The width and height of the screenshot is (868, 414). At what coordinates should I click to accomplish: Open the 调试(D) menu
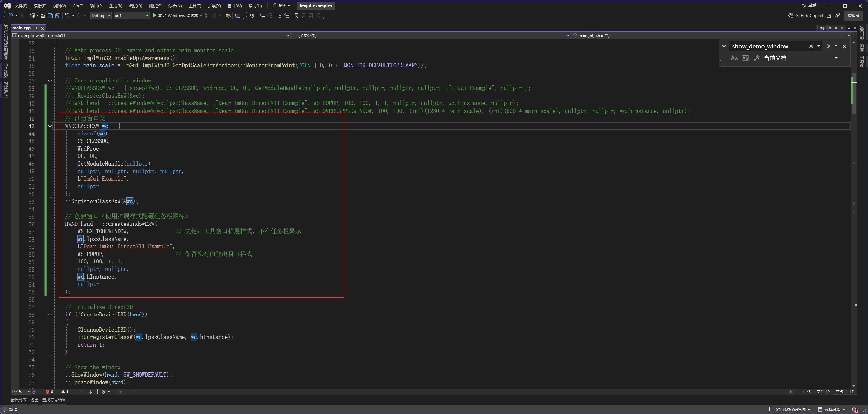pyautogui.click(x=136, y=6)
